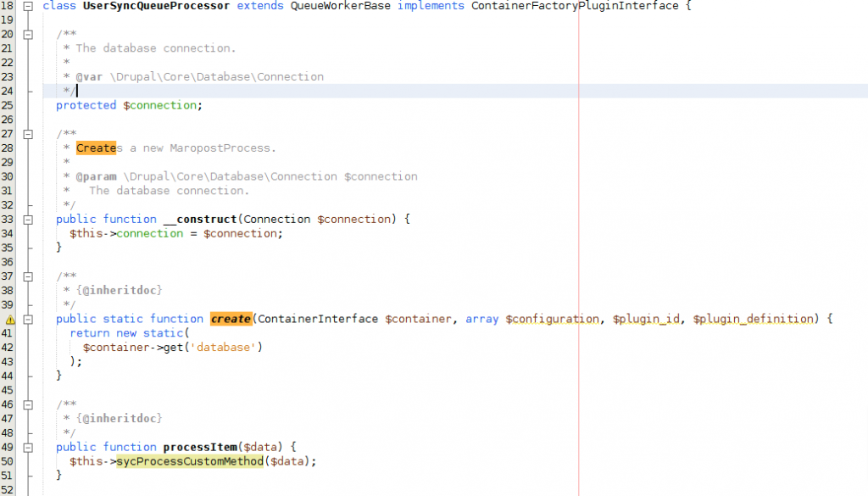Collapse the static create function block
Viewport: 868px width, 496px height.
pos(28,320)
